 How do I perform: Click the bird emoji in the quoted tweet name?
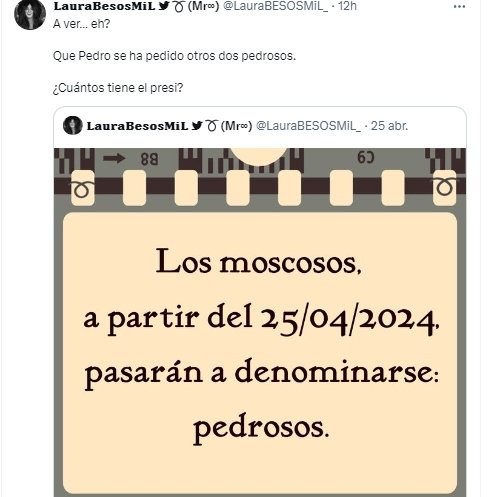197,126
